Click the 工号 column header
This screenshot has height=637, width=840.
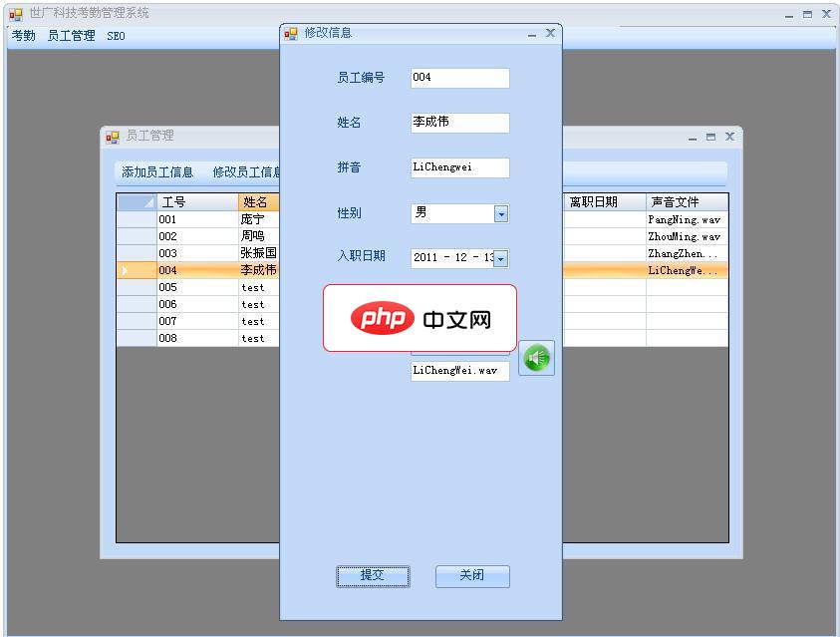pyautogui.click(x=197, y=202)
